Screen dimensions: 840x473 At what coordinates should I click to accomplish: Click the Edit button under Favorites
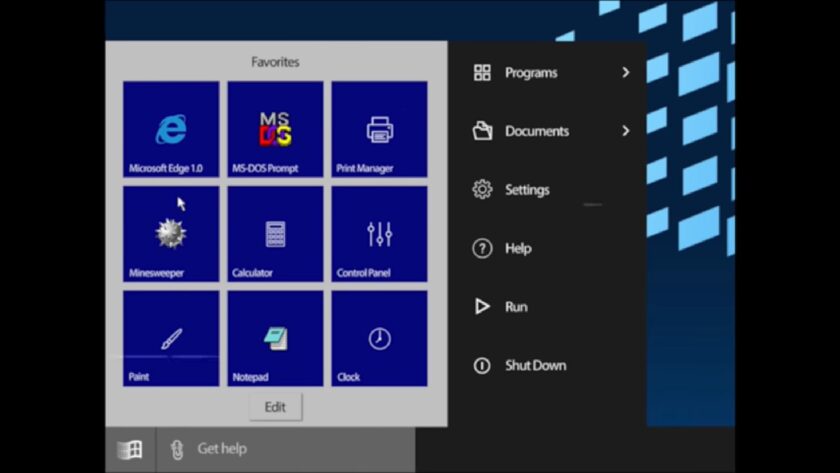[275, 407]
